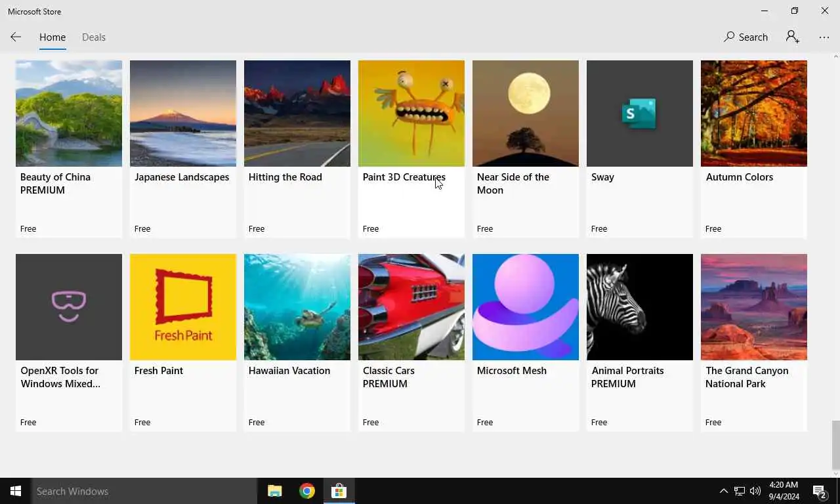Click 'Free' price under Microsoft Mesh

[485, 423]
